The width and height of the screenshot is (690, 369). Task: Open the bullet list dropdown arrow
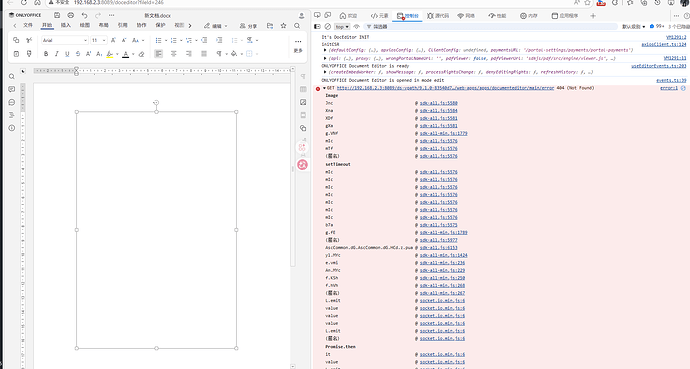click(x=166, y=40)
